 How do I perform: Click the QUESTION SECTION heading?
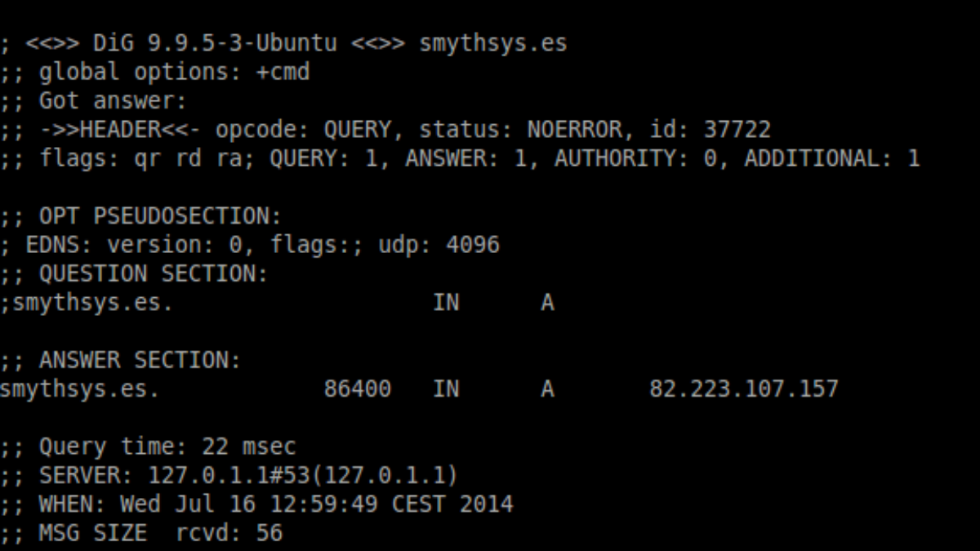(x=153, y=274)
